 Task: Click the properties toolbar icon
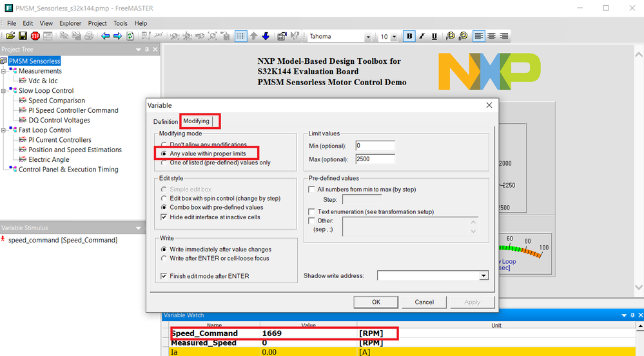[x=282, y=36]
